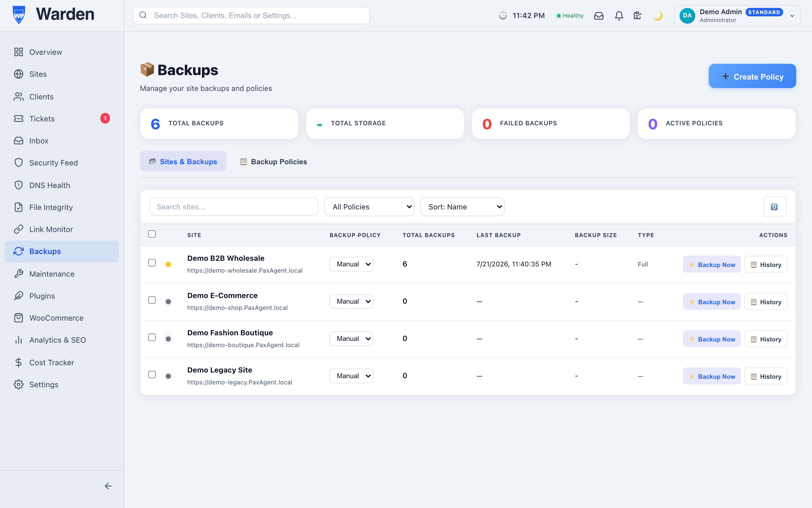Focus the Search sites field
This screenshot has width=812, height=508.
click(x=234, y=207)
